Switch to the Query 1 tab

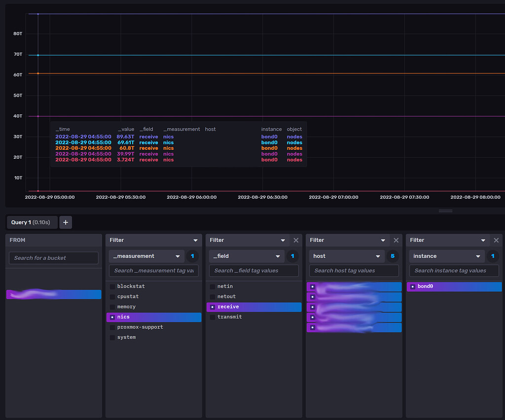tap(32, 222)
